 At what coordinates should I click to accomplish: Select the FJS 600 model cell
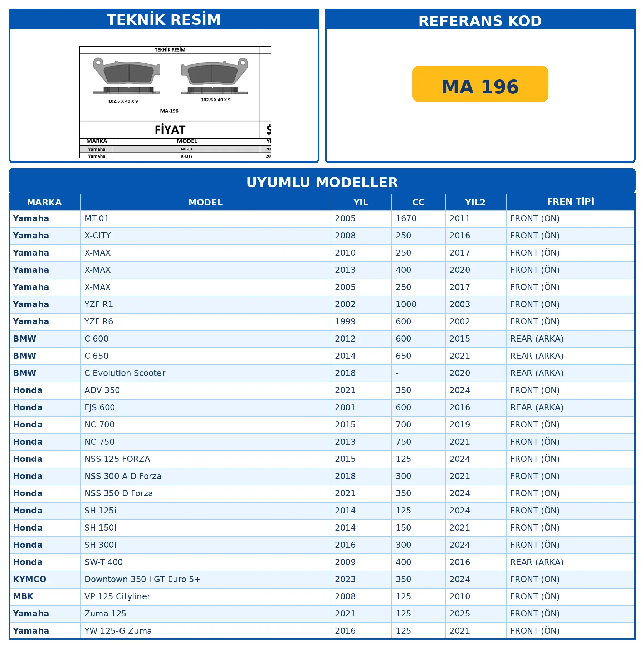pos(206,407)
